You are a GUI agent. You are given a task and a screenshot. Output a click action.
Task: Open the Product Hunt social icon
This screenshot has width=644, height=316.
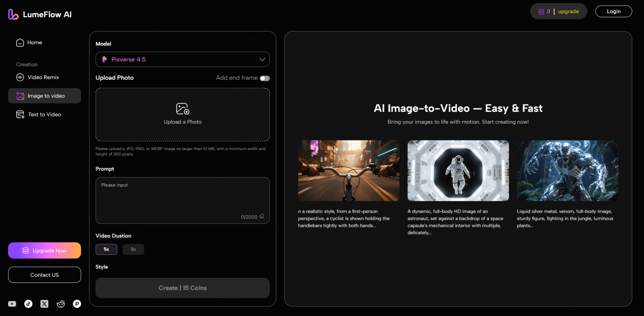pyautogui.click(x=77, y=304)
